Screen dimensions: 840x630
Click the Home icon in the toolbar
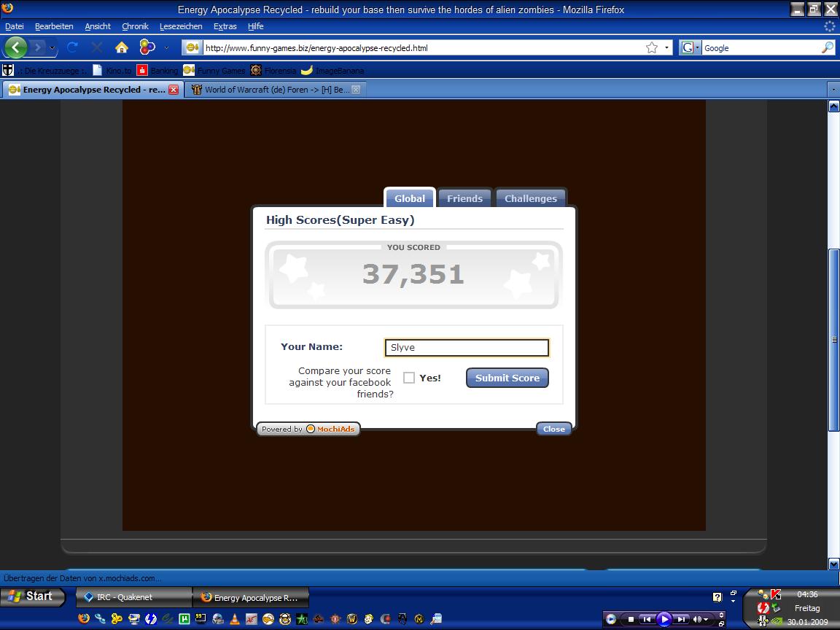coord(122,47)
